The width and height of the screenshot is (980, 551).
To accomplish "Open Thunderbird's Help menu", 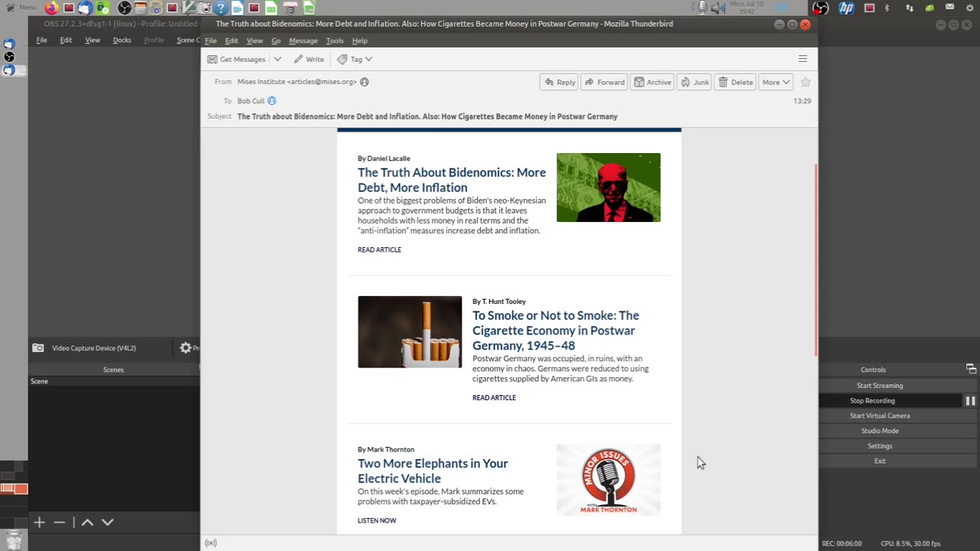I will coord(360,41).
